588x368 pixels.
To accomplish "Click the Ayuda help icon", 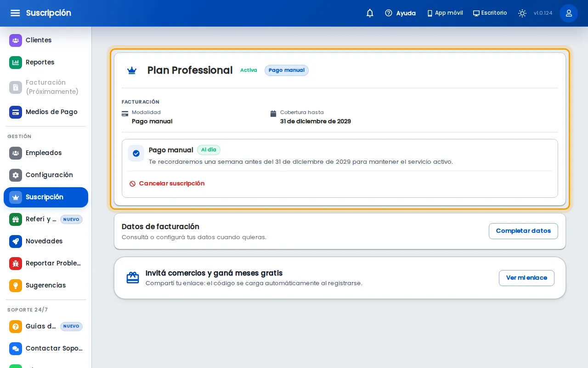I will (389, 13).
